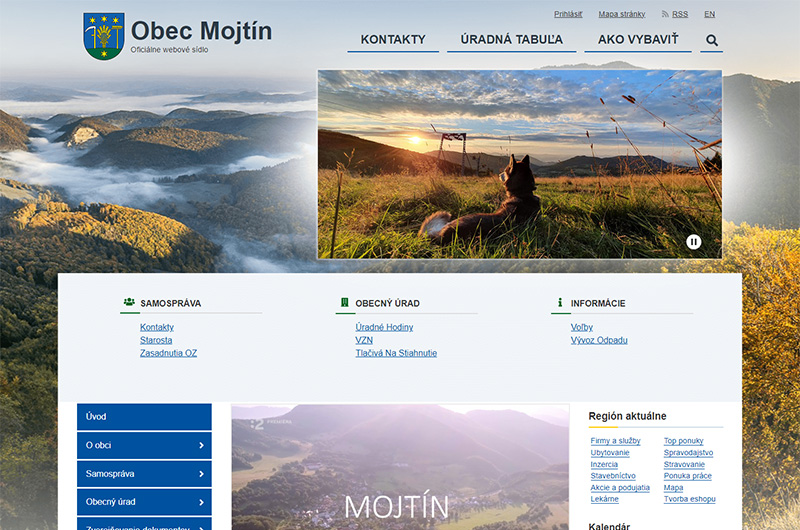The image size is (800, 530).
Task: Open the Ubytovanie link
Action: [x=610, y=452]
